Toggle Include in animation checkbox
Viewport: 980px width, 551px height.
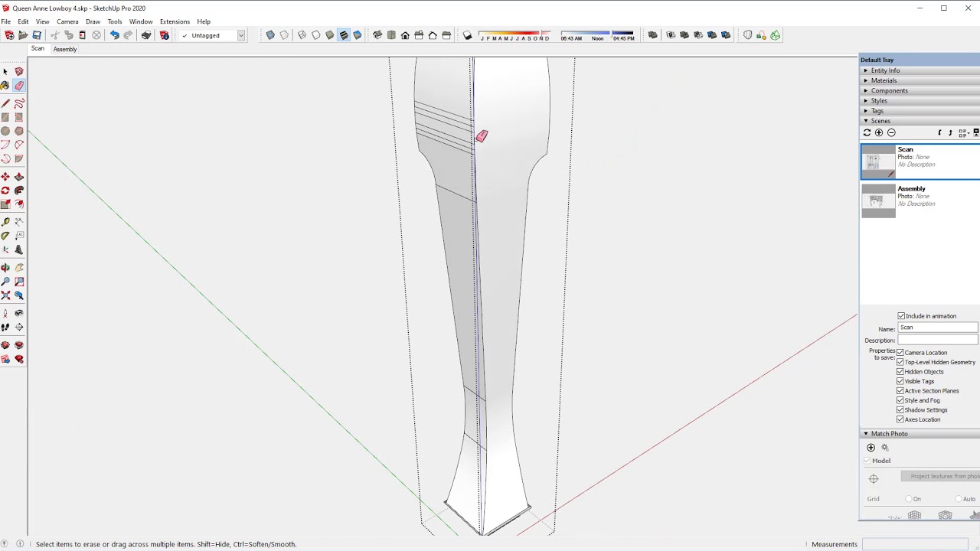[901, 316]
